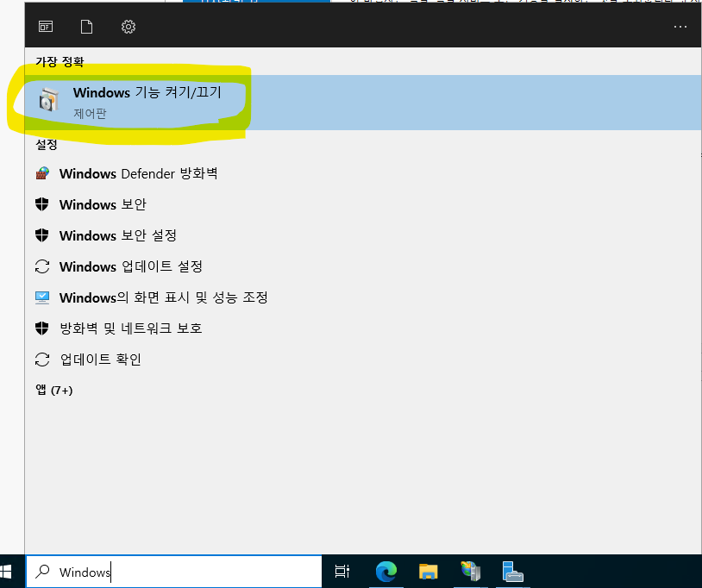Click refresh icon beside Windows 업데이트 설정
702x588 pixels.
click(42, 266)
